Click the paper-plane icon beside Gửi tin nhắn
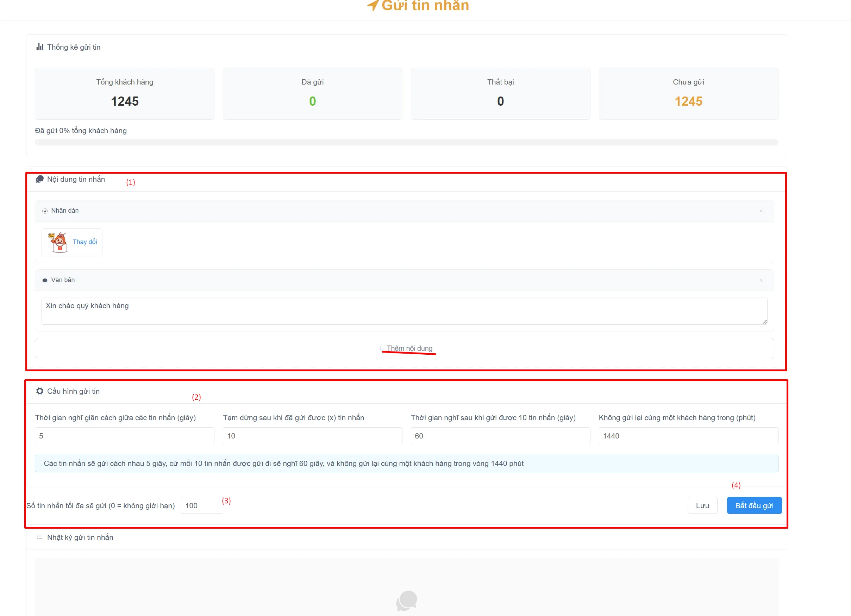The width and height of the screenshot is (851, 616). [x=373, y=5]
